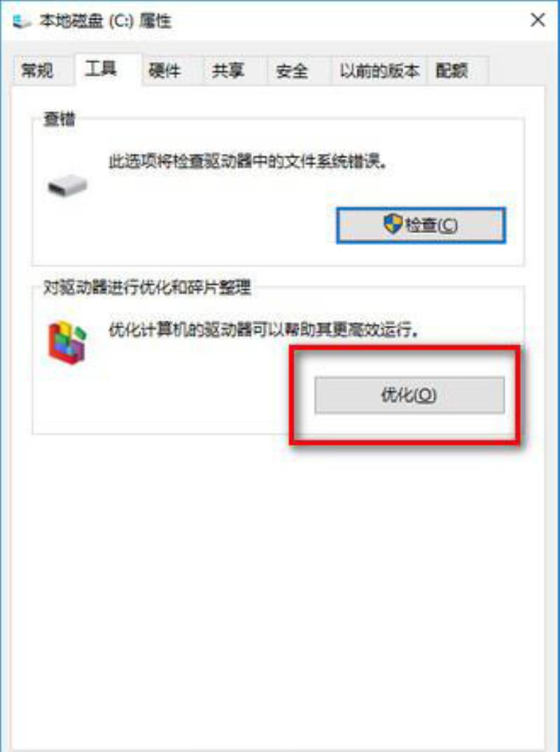Click the shield icon on the 检查 button

point(393,224)
